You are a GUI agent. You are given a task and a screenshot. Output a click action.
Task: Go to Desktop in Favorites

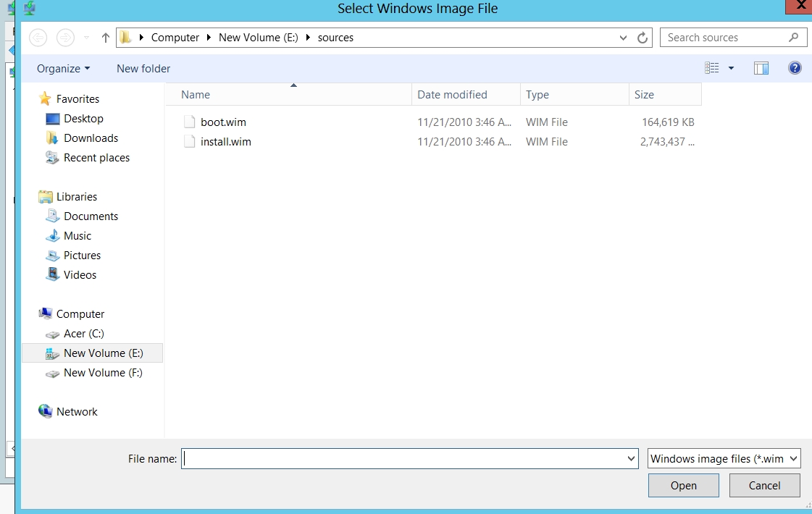point(83,119)
